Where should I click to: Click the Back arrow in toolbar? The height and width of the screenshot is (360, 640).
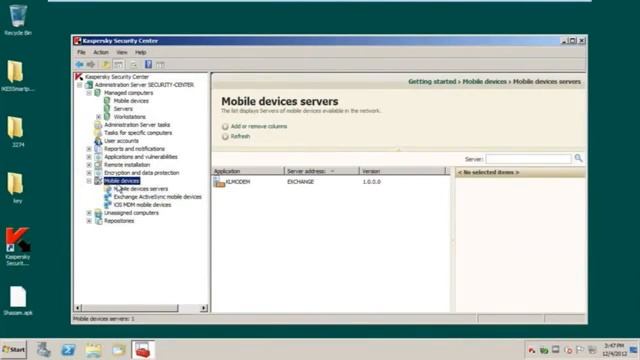[79, 64]
